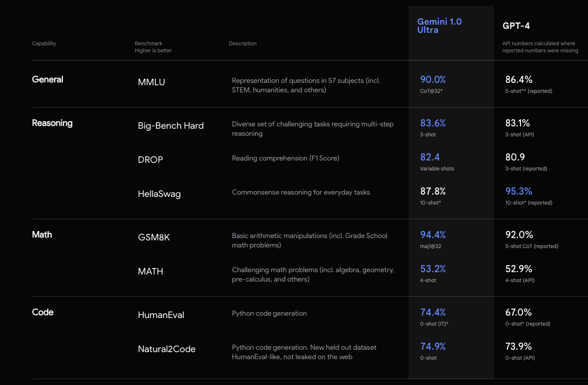This screenshot has width=588, height=385.
Task: Click Gemini's 87.8% HellaSwag score
Action: [x=433, y=191]
